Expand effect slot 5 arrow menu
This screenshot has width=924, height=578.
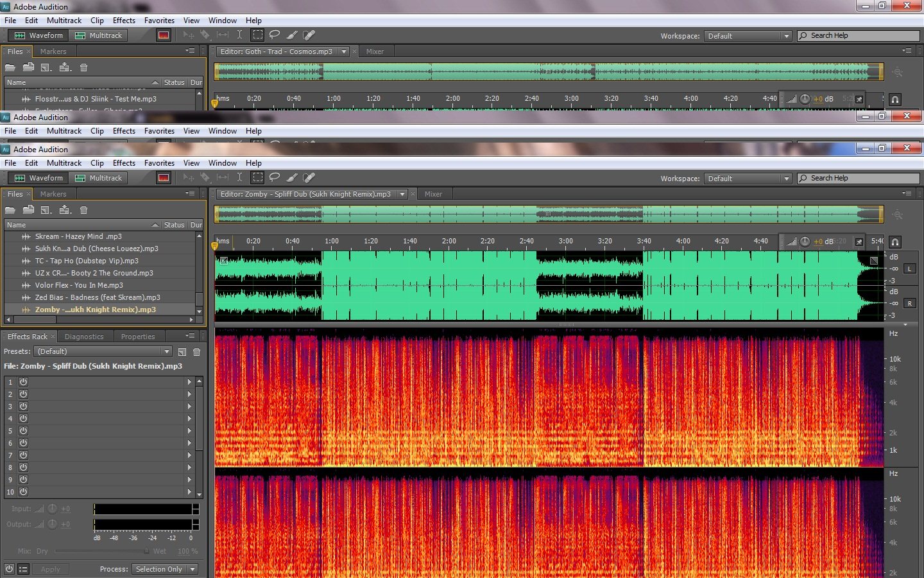click(189, 430)
